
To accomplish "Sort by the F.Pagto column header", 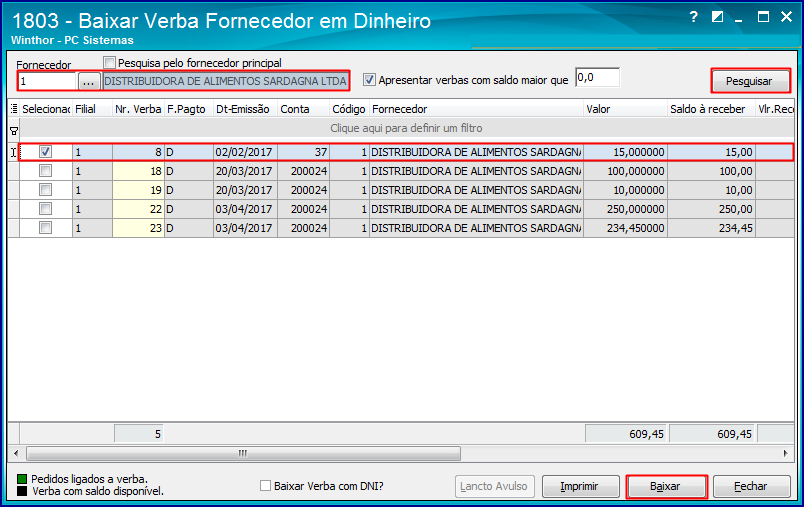I will tap(189, 109).
